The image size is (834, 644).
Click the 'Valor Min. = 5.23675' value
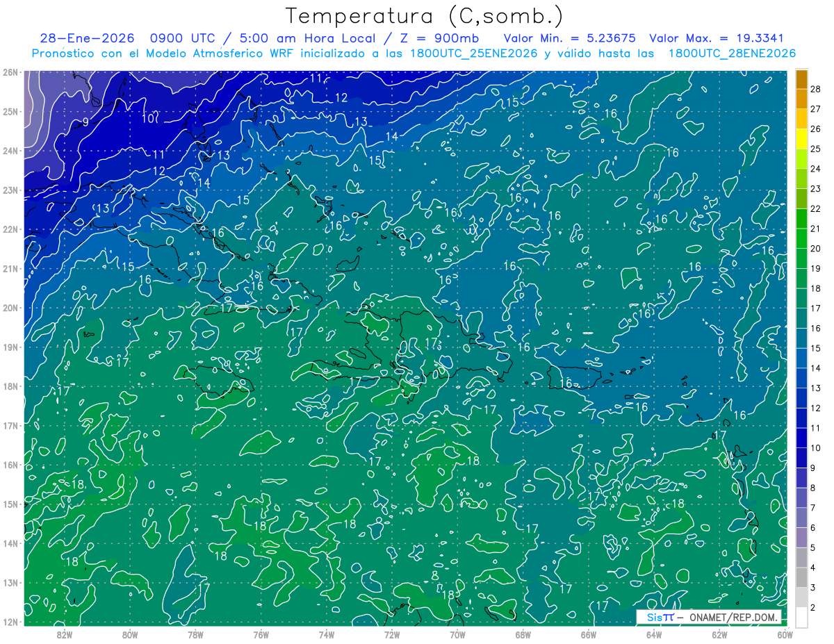[569, 38]
